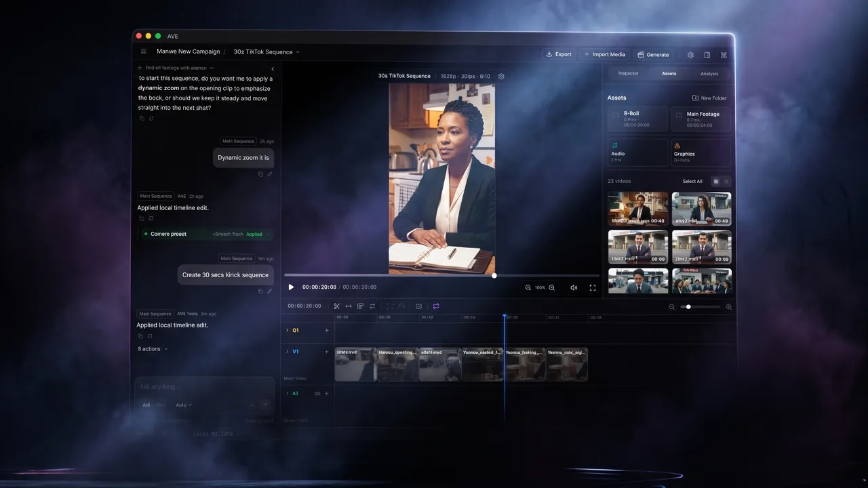Click the Export button
This screenshot has width=868, height=488.
point(558,54)
